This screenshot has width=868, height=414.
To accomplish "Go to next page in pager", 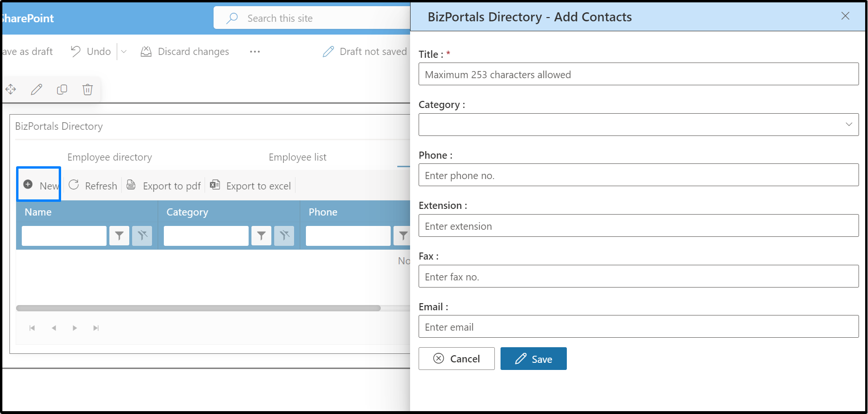I will 75,328.
